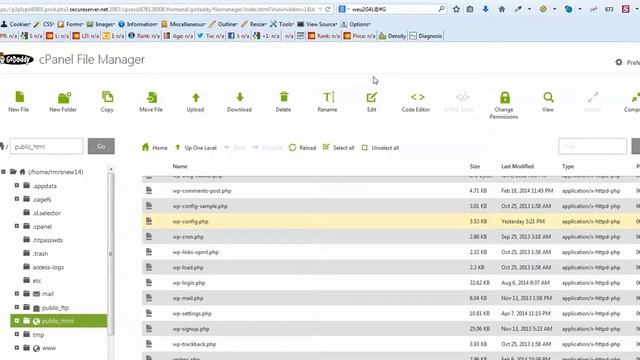The width and height of the screenshot is (640, 360).
Task: Select the wp-config-sample.php file name
Action: point(200,206)
